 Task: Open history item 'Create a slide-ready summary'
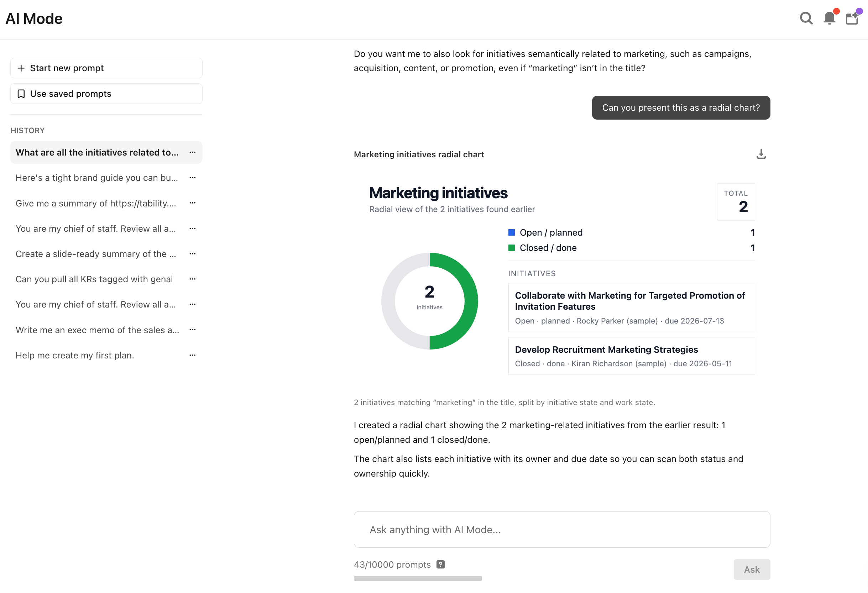[x=96, y=254]
